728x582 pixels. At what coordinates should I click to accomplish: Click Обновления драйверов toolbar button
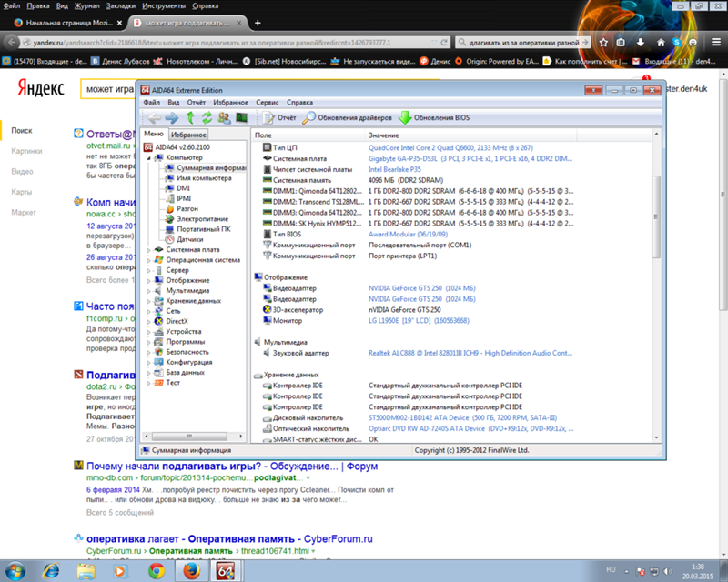[x=348, y=118]
